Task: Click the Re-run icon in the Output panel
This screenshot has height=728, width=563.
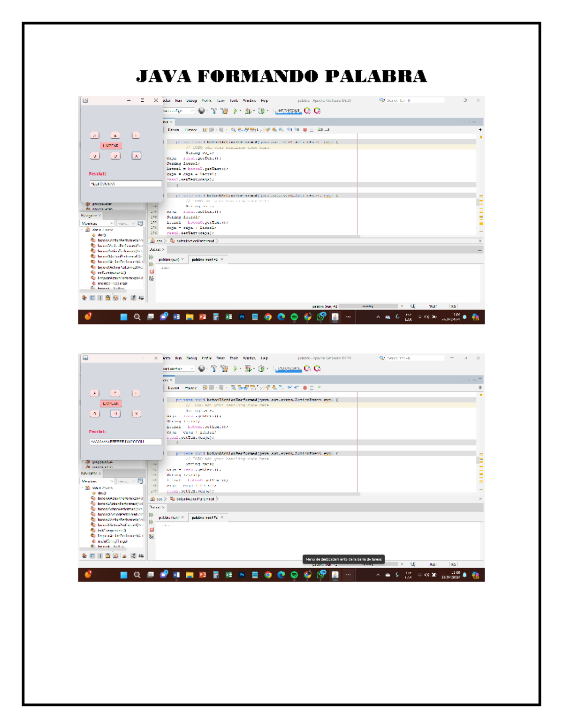Action: coord(151,256)
